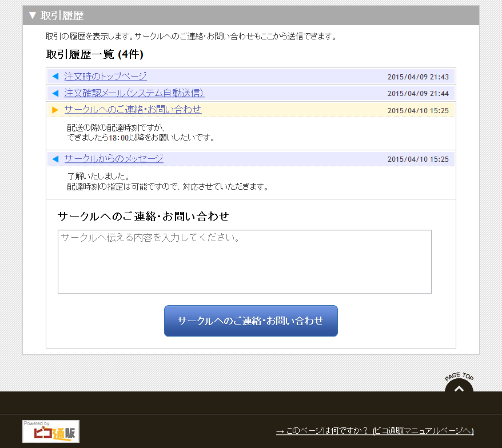
Task: Open the サークルからのメッセージ link
Action: pos(113,159)
